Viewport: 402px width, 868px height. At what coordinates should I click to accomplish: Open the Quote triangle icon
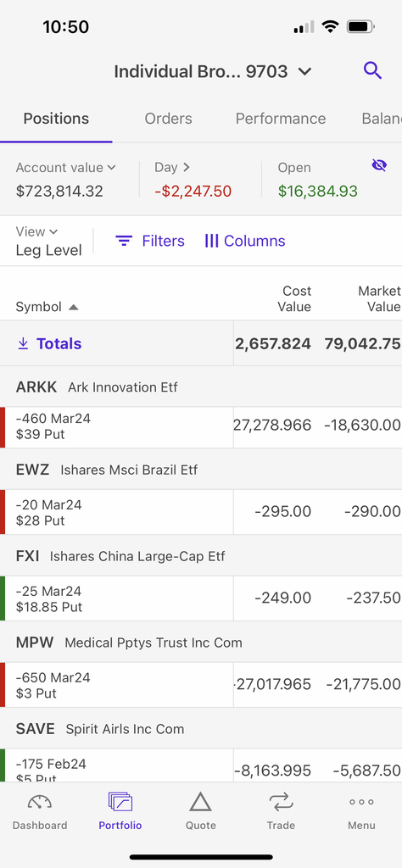click(200, 802)
